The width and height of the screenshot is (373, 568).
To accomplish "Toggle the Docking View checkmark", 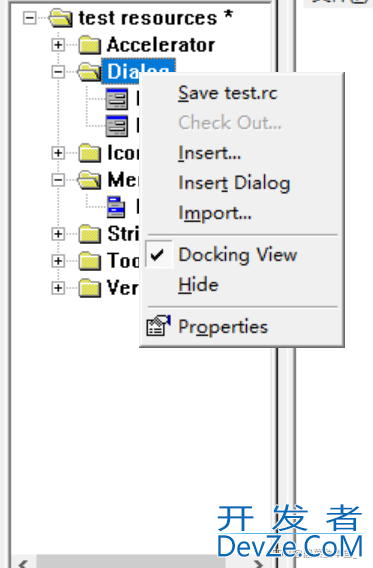I will (159, 254).
